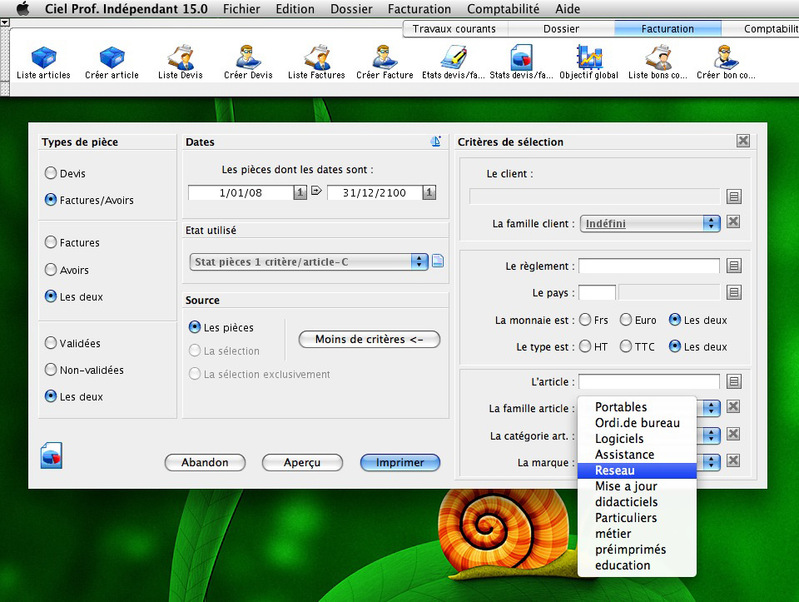This screenshot has height=602, width=799.
Task: Clear the catégorie art. selection with X
Action: click(733, 434)
